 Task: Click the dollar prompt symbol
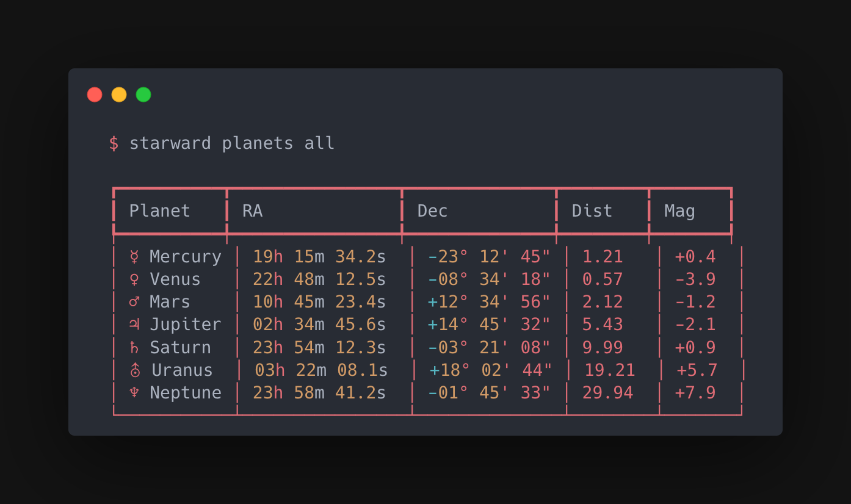114,143
